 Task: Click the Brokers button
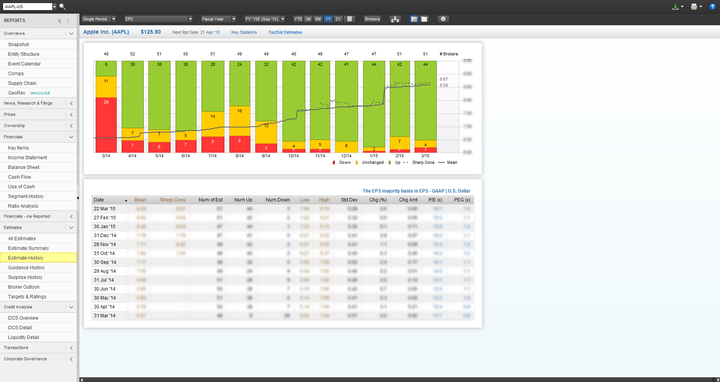pos(372,19)
